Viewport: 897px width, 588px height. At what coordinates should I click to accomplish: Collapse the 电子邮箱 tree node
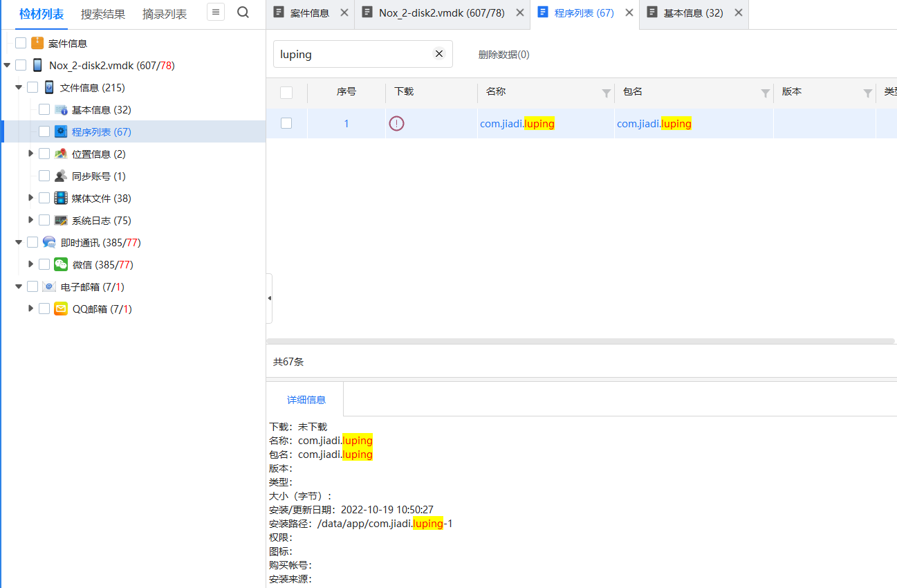[19, 287]
